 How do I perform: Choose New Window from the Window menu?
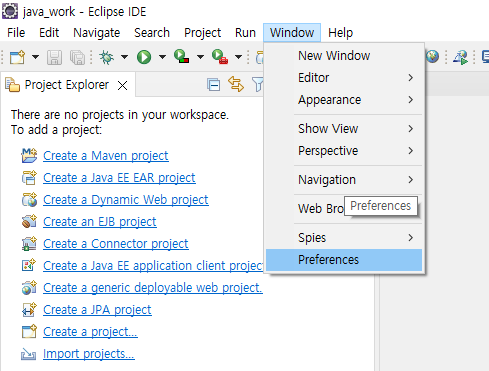pyautogui.click(x=344, y=56)
